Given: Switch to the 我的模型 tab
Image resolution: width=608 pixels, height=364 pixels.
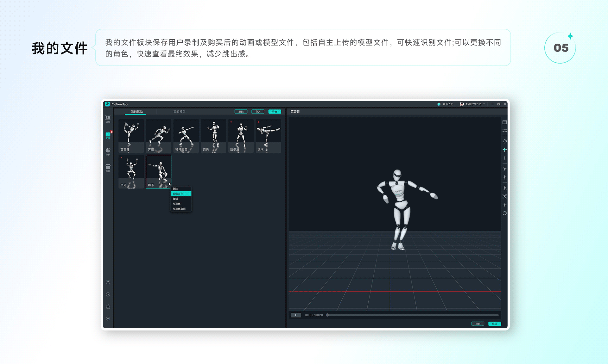Looking at the screenshot, I should pos(179,112).
